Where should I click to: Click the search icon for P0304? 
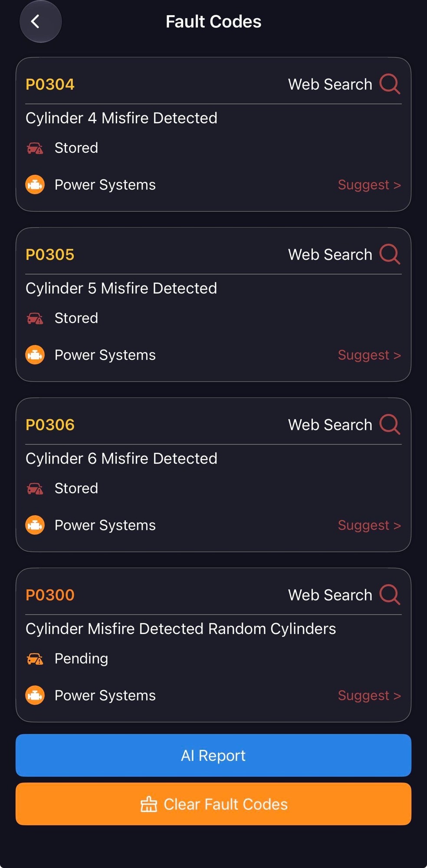click(x=390, y=84)
